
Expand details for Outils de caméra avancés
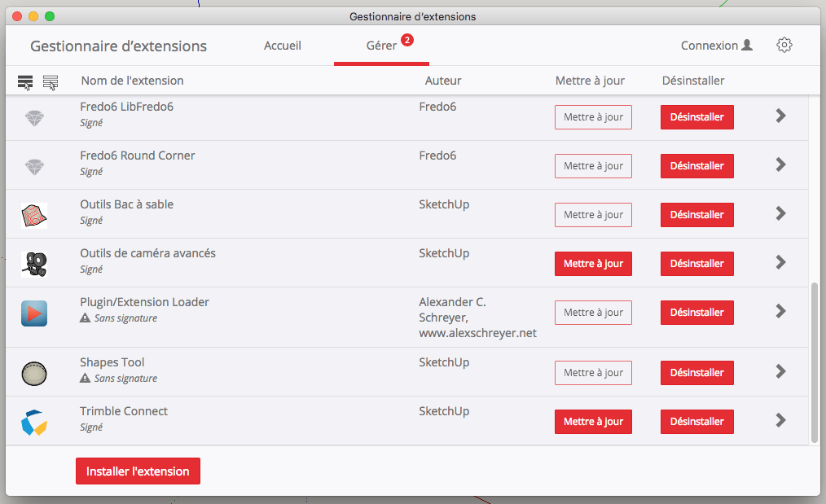[x=780, y=262]
